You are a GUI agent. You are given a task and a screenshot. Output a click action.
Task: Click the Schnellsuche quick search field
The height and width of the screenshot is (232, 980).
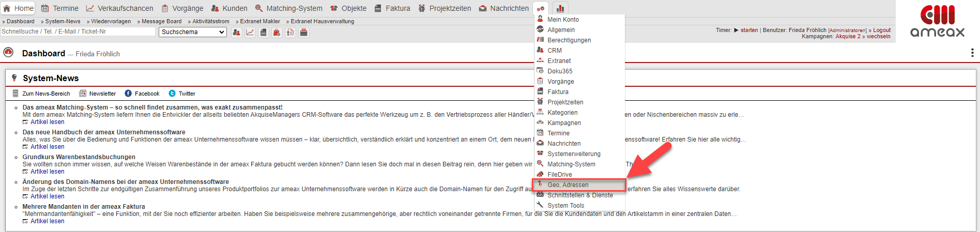point(78,32)
